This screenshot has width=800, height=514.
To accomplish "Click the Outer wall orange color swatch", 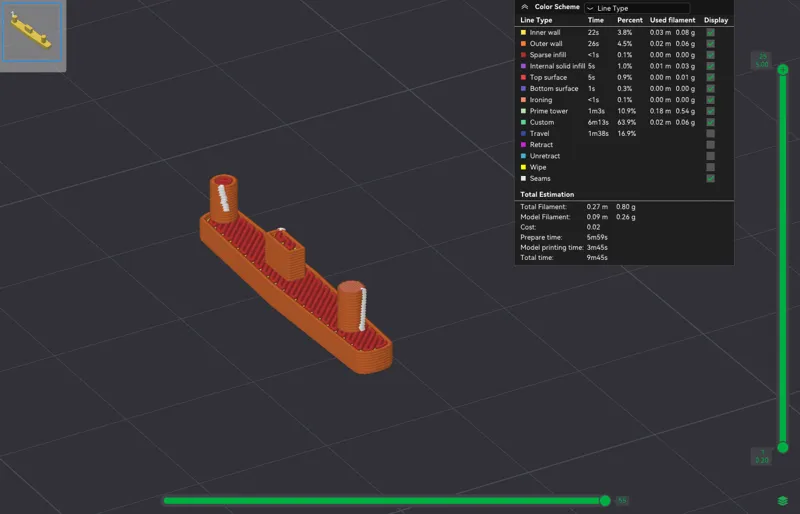I will pos(523,44).
